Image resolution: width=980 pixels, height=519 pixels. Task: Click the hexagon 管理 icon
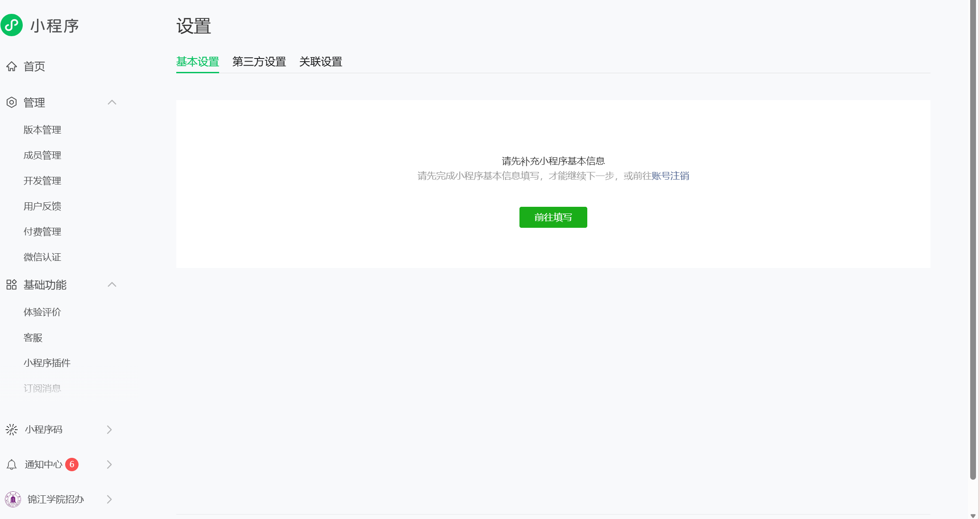coord(12,102)
